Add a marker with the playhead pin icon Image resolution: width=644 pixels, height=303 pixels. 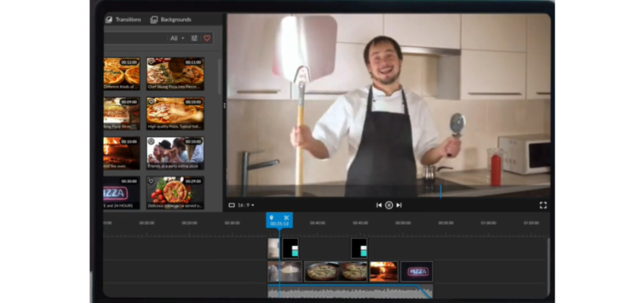[x=271, y=217]
